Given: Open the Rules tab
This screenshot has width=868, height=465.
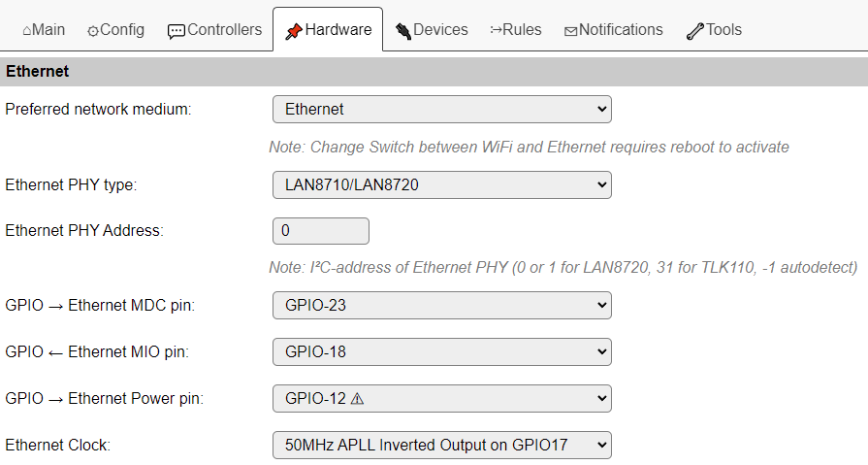Looking at the screenshot, I should tap(516, 30).
